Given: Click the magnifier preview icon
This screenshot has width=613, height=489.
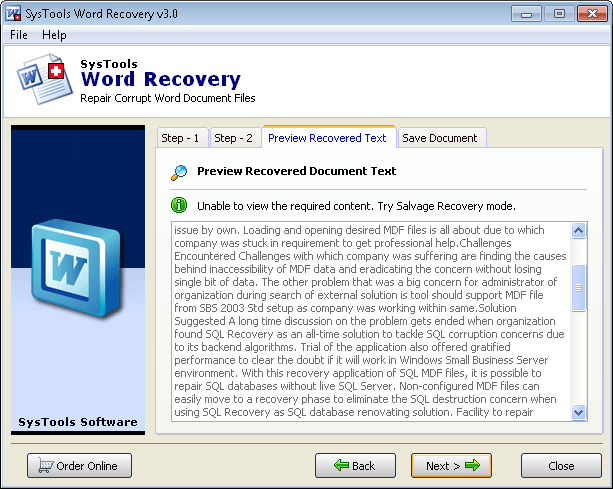Looking at the screenshot, I should (179, 172).
